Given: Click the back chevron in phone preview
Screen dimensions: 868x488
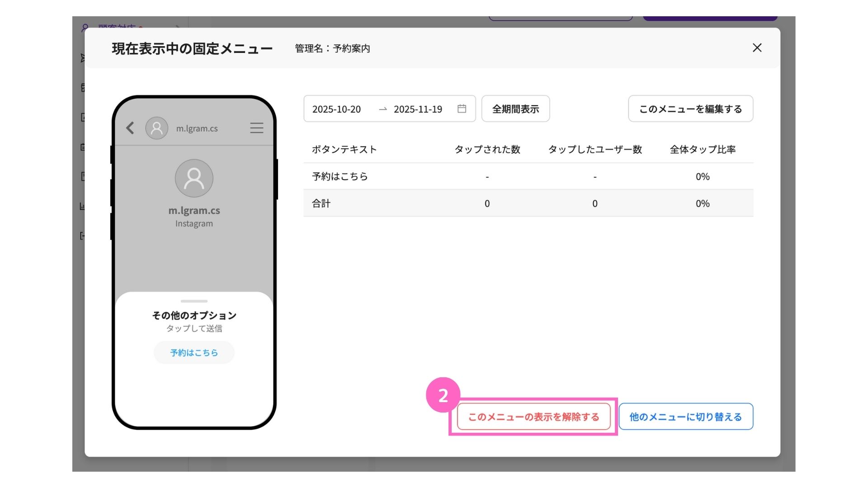Looking at the screenshot, I should 130,128.
